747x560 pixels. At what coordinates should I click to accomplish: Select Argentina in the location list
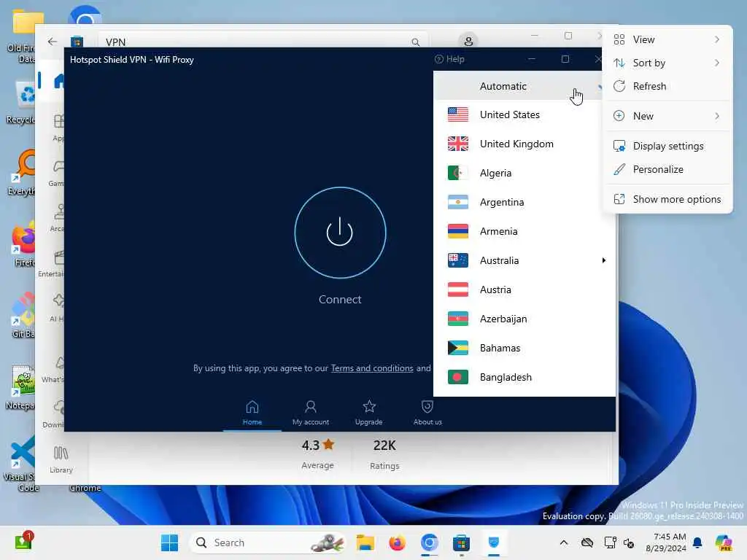pos(524,202)
